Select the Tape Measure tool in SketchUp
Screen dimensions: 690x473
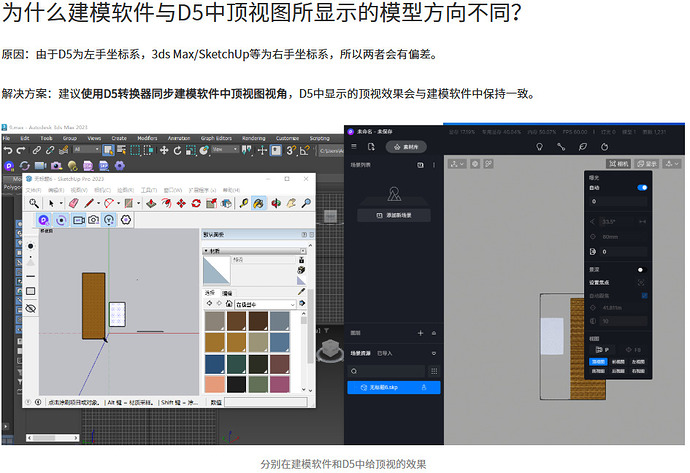(x=243, y=203)
